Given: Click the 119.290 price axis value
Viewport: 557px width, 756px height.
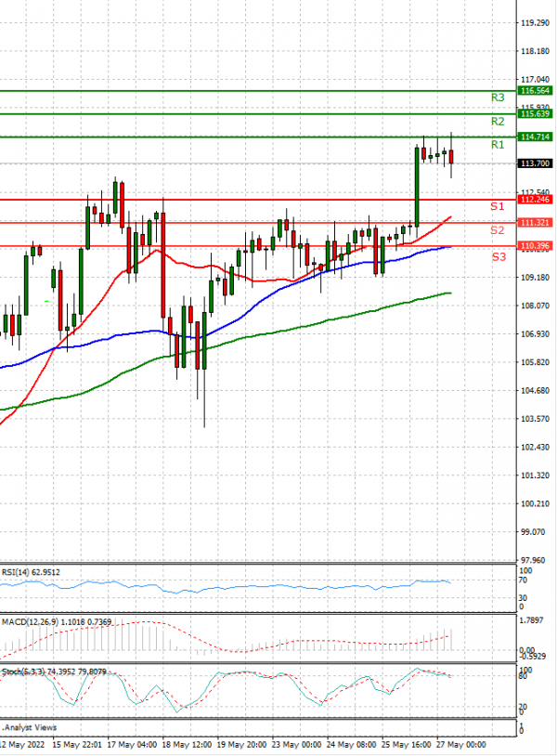Looking at the screenshot, I should click(x=535, y=22).
